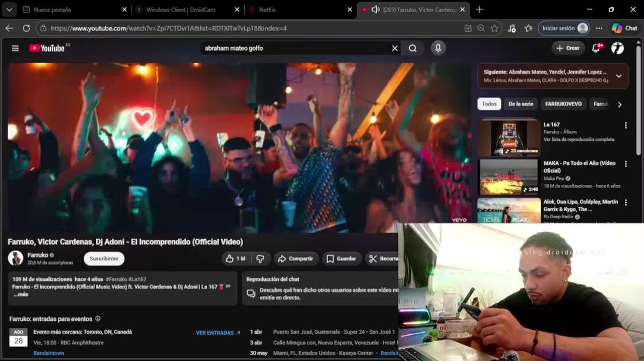Open options for MAKA Pa Todo el Año

[625, 164]
